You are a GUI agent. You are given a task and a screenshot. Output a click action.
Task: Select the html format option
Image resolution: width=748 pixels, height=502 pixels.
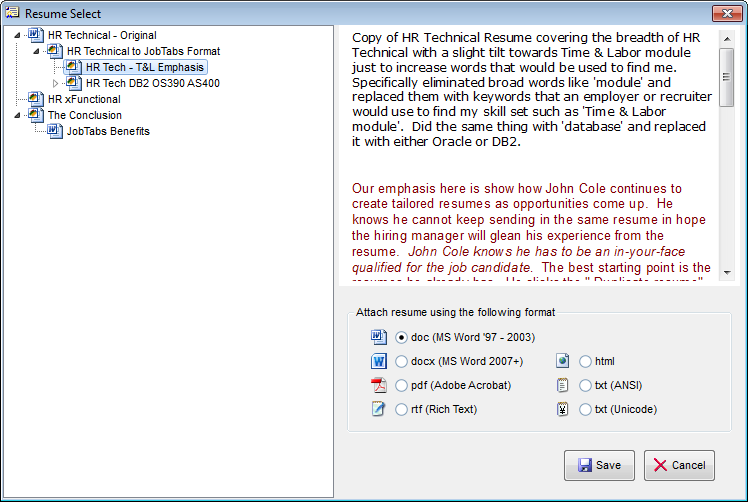(585, 362)
